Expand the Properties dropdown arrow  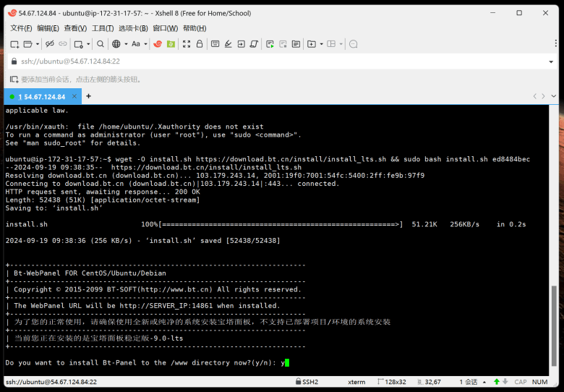tap(88, 44)
